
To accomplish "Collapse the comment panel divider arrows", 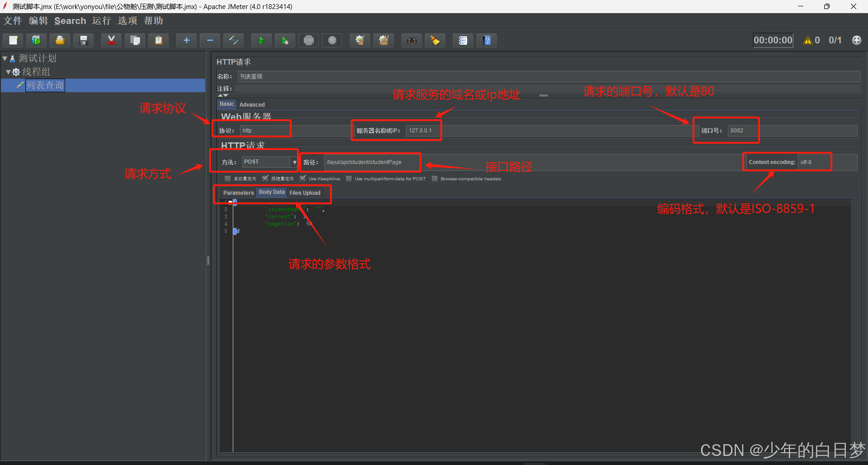I will coord(223,95).
